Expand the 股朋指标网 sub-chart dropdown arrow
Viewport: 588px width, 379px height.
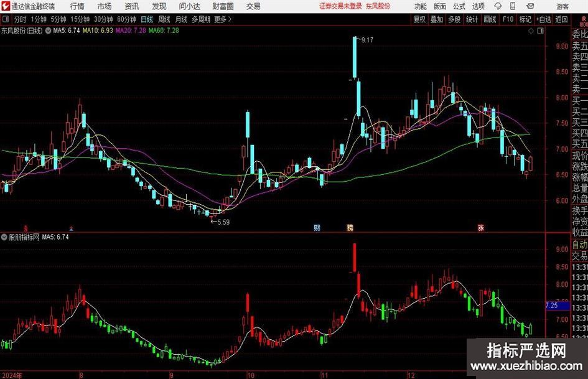[4, 237]
